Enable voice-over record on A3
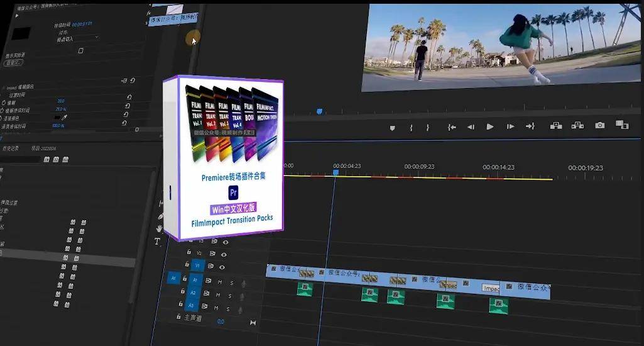This screenshot has width=644, height=346. pyautogui.click(x=240, y=310)
